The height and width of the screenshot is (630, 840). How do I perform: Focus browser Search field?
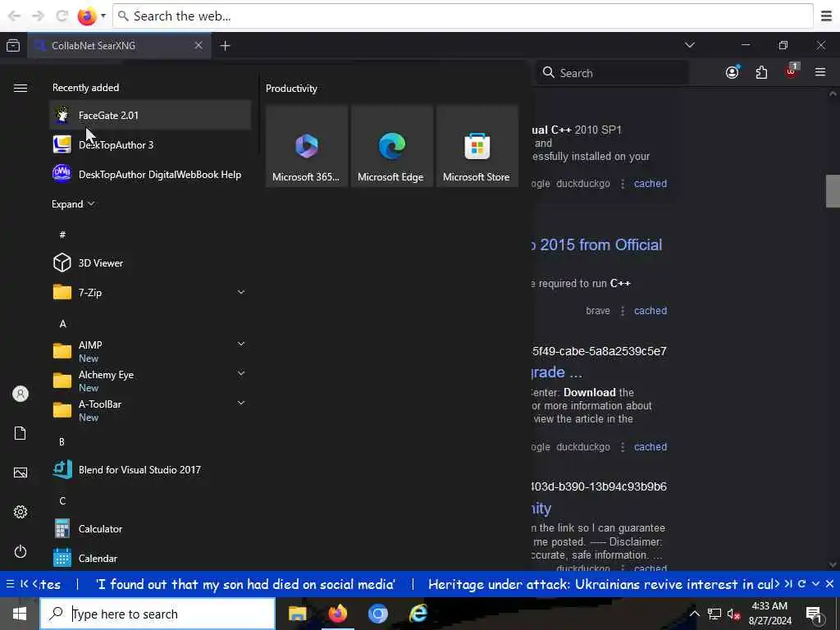612,73
